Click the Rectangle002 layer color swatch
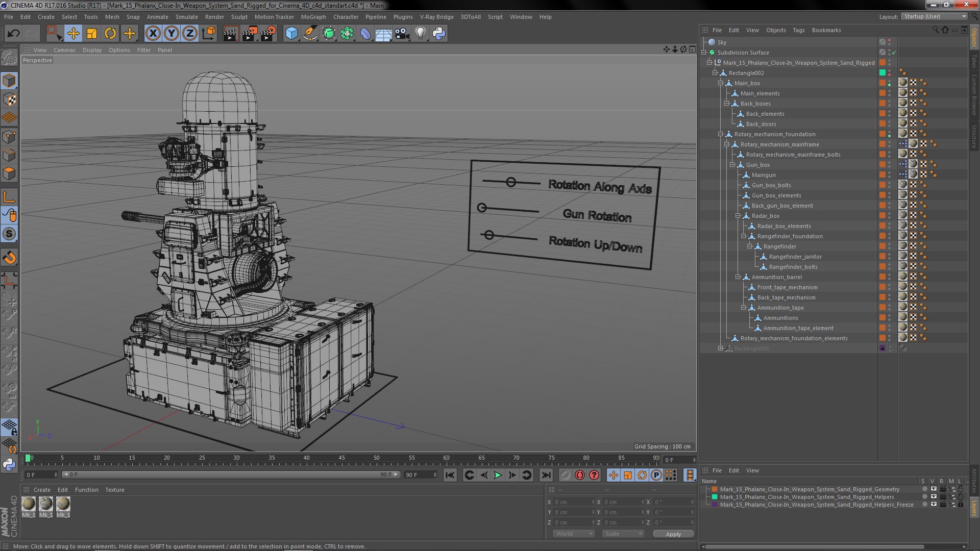Viewport: 980px width, 551px height. pyautogui.click(x=882, y=73)
